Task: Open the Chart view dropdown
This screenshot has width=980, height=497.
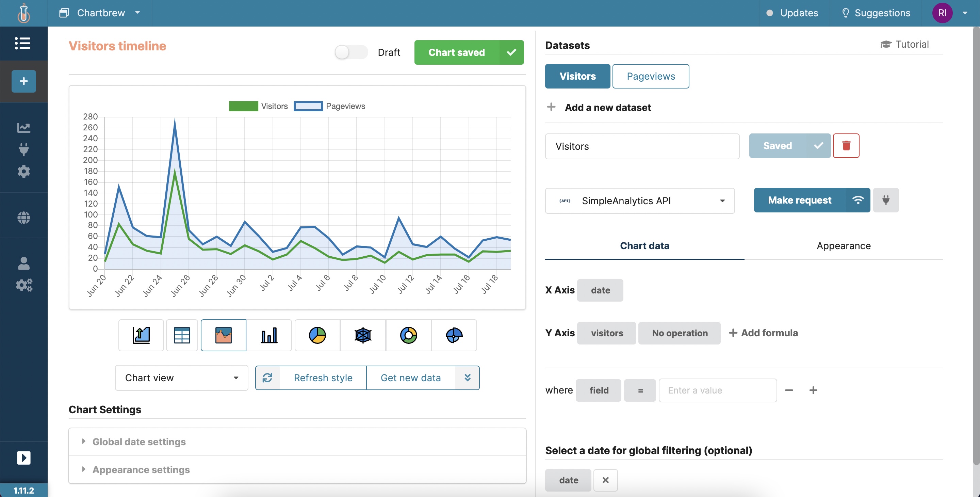Action: point(181,378)
